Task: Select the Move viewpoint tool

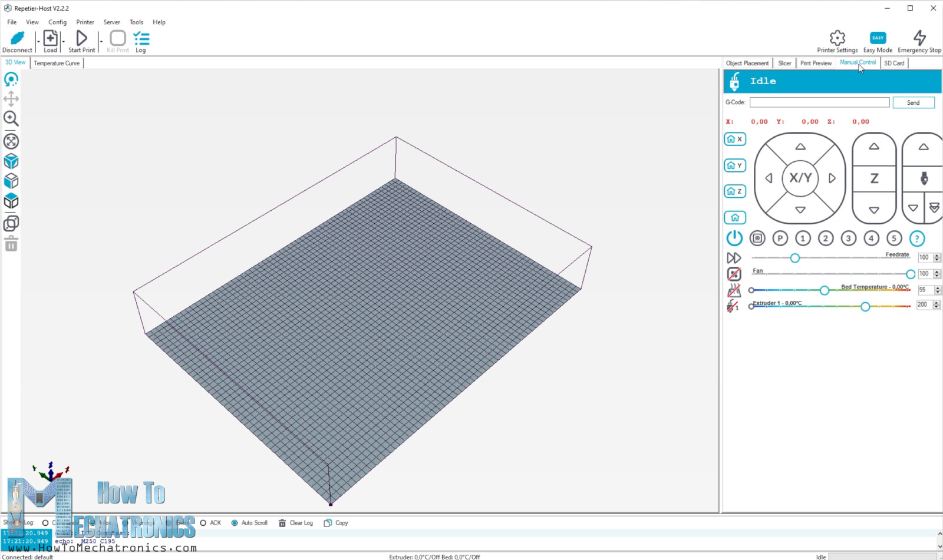Action: coord(11,99)
